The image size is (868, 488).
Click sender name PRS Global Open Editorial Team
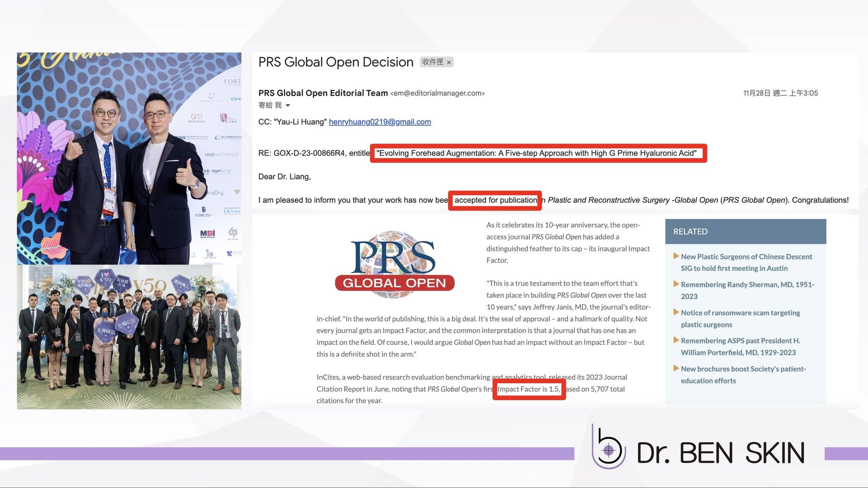click(x=323, y=93)
